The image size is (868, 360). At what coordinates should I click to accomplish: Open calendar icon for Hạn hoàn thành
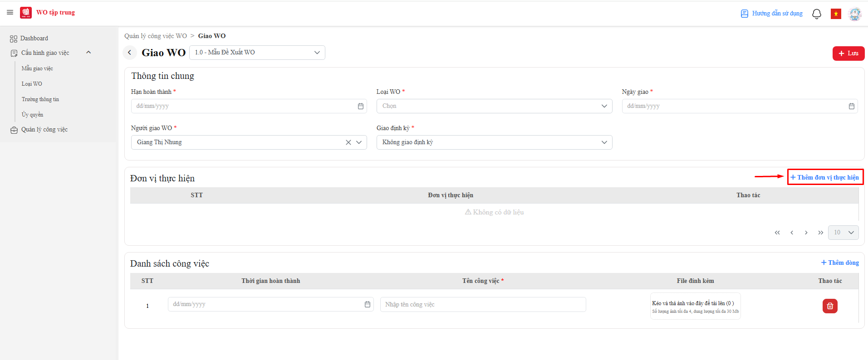[x=361, y=106]
